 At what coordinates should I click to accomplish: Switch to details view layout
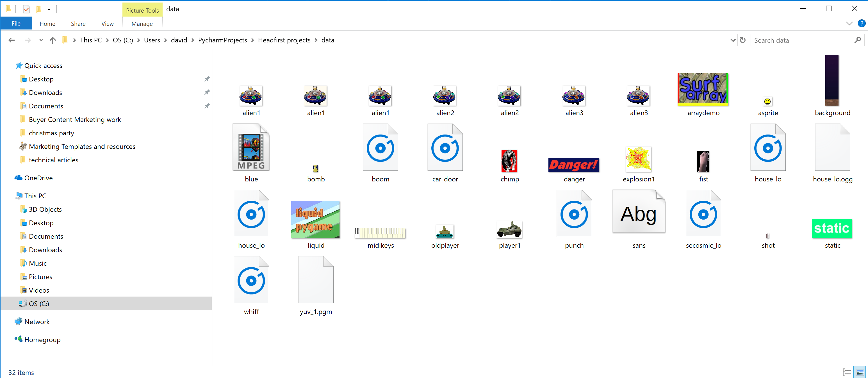pyautogui.click(x=847, y=372)
